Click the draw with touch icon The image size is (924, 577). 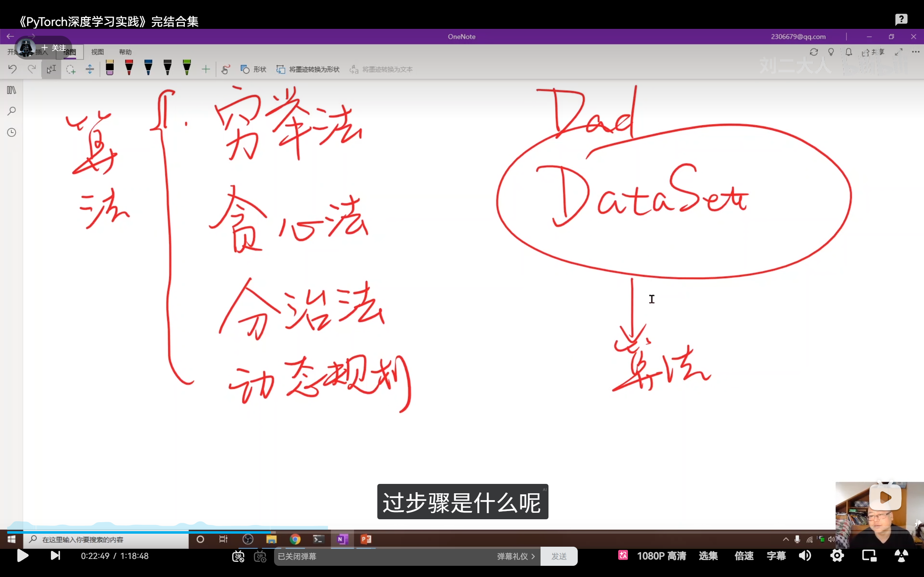225,69
